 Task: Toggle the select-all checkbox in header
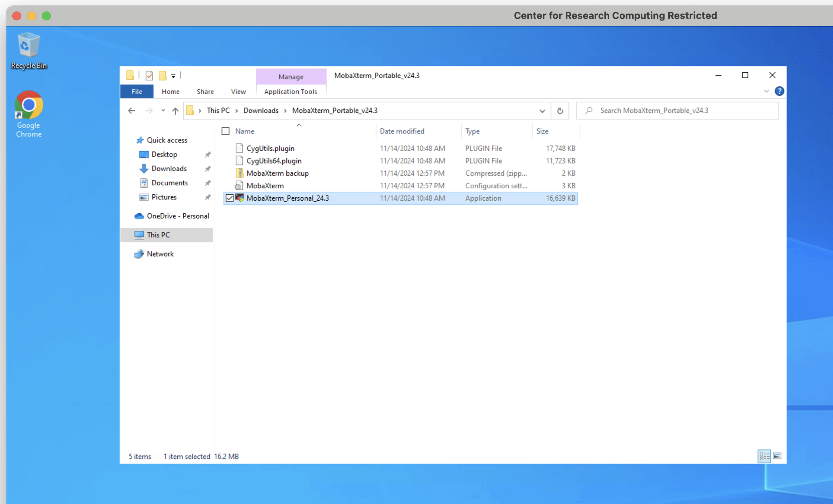click(226, 131)
